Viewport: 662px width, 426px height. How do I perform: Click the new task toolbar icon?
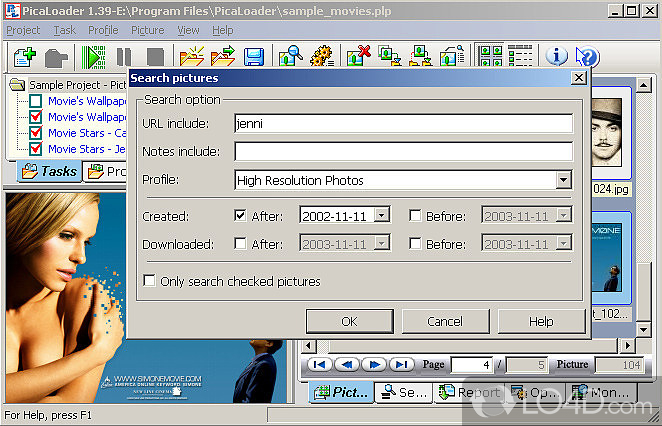coord(21,56)
